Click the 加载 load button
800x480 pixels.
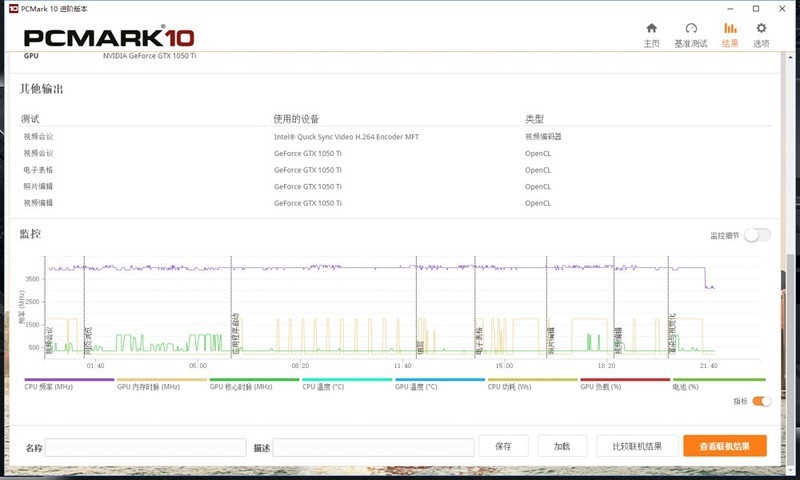coord(562,446)
